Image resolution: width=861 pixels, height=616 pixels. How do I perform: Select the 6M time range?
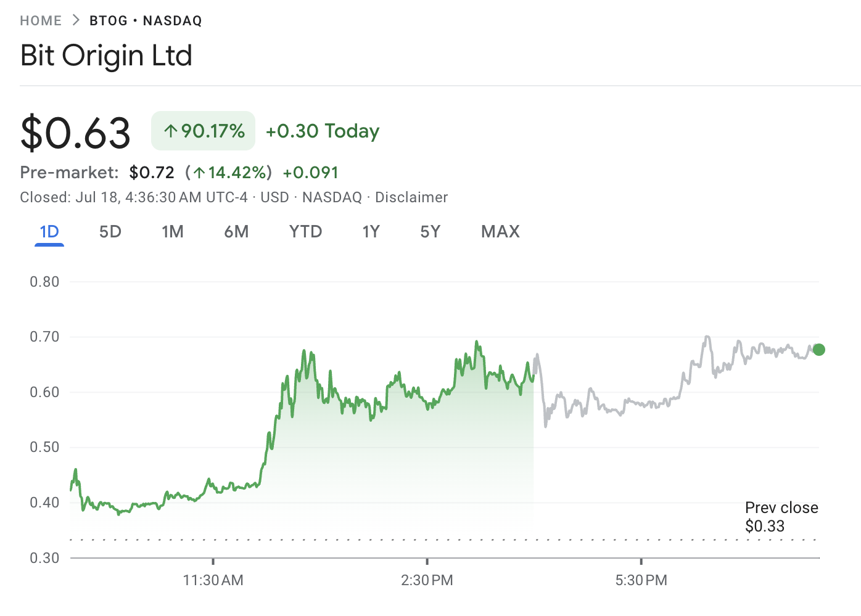coord(237,231)
